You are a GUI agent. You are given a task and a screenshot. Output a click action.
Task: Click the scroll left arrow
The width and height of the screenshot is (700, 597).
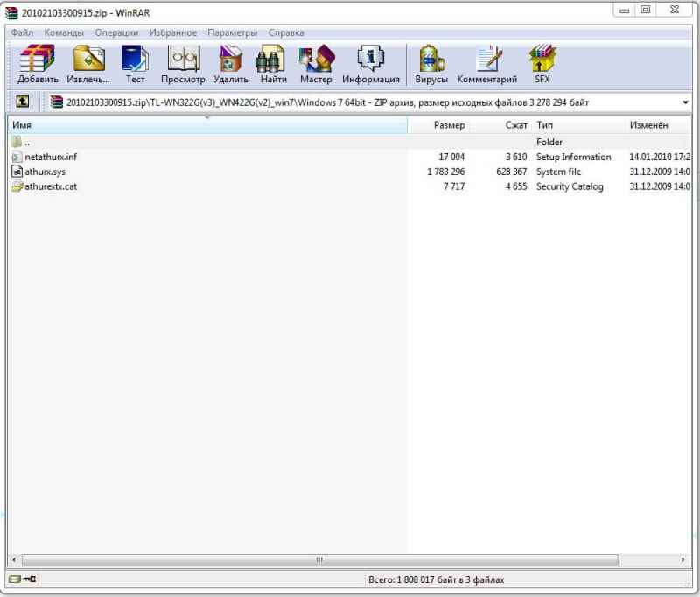pyautogui.click(x=14, y=559)
